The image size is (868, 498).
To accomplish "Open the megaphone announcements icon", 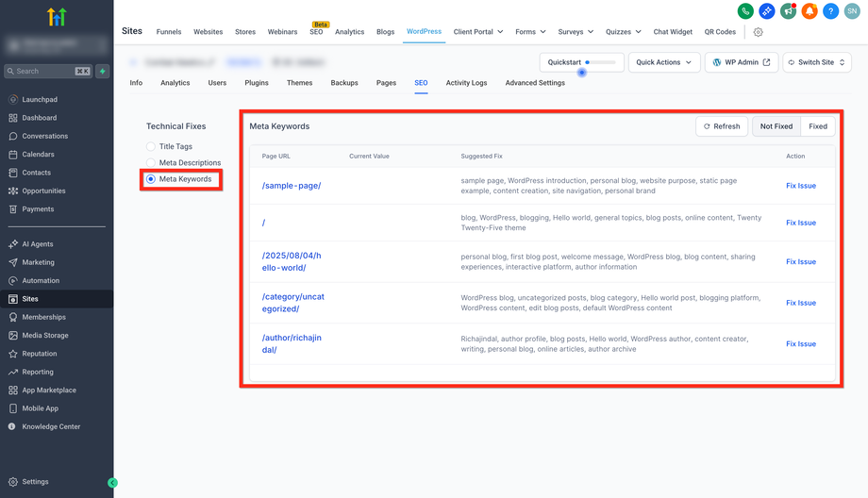I will 789,11.
